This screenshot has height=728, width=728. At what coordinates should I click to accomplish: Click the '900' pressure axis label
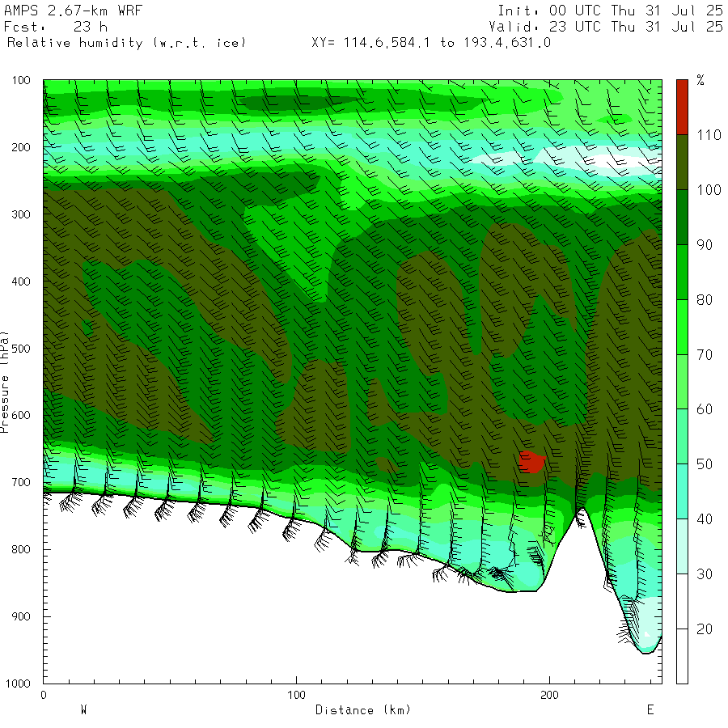(21, 616)
